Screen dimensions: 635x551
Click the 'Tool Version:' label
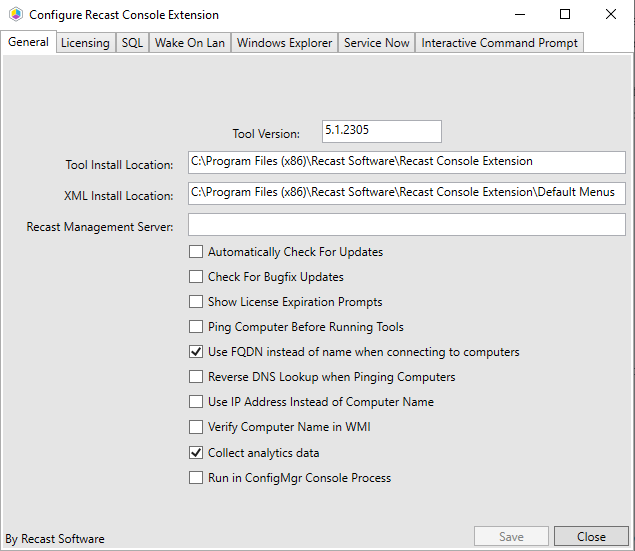(x=266, y=134)
